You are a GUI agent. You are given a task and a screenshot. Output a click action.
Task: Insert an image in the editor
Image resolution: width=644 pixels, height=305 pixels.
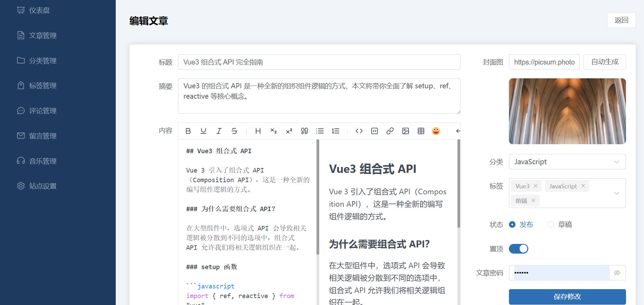pyautogui.click(x=406, y=131)
